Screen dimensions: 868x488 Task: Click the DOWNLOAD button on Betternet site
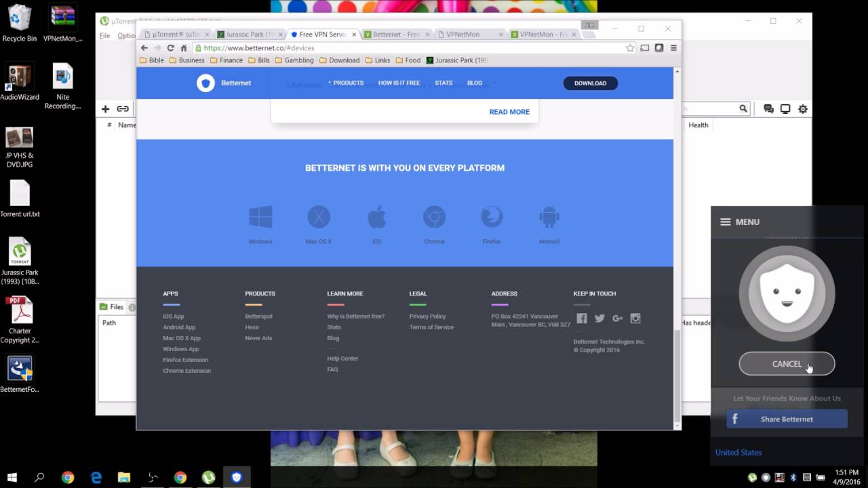tap(590, 83)
